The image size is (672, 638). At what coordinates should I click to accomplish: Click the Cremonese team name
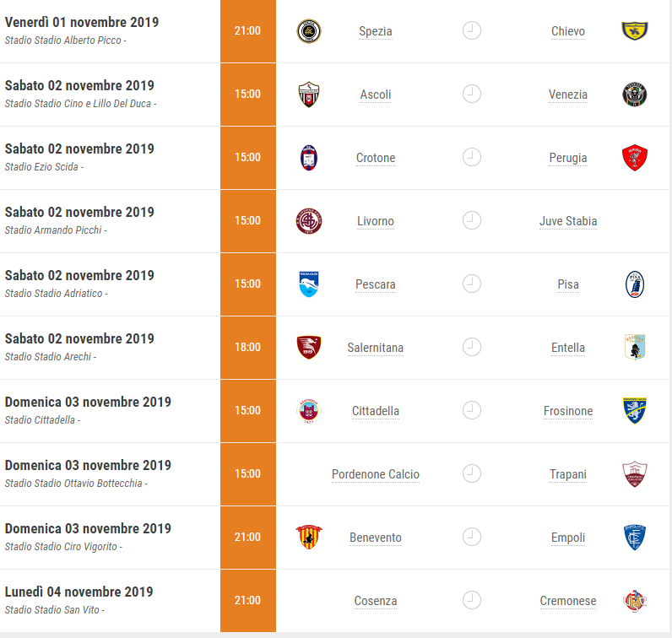568,601
